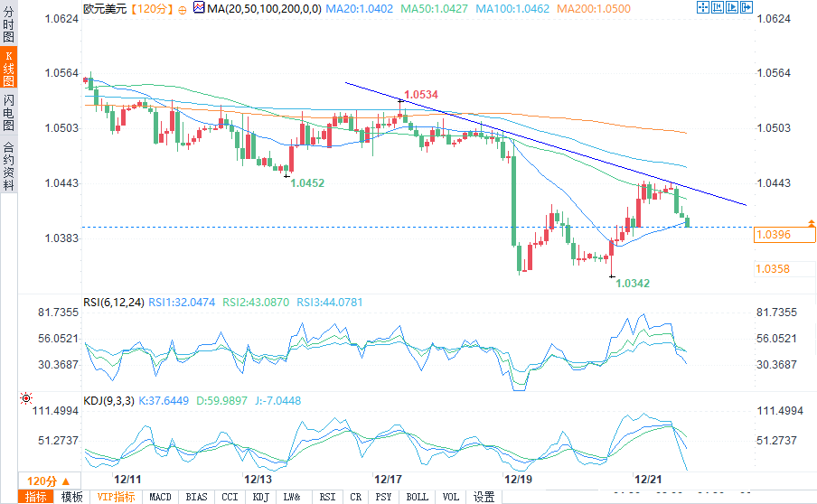Click the 欧元美元 symbol name
The image size is (817, 504).
pos(105,9)
